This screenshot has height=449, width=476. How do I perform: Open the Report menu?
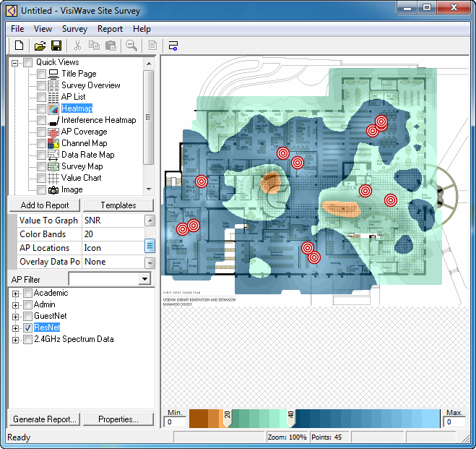(110, 29)
